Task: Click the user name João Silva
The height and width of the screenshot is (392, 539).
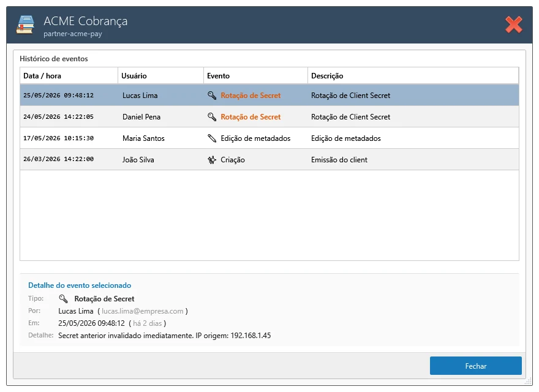Action: (138, 159)
